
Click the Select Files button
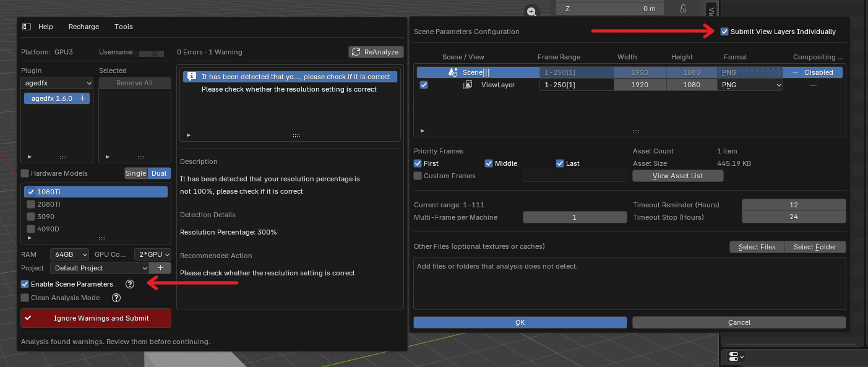pyautogui.click(x=757, y=247)
